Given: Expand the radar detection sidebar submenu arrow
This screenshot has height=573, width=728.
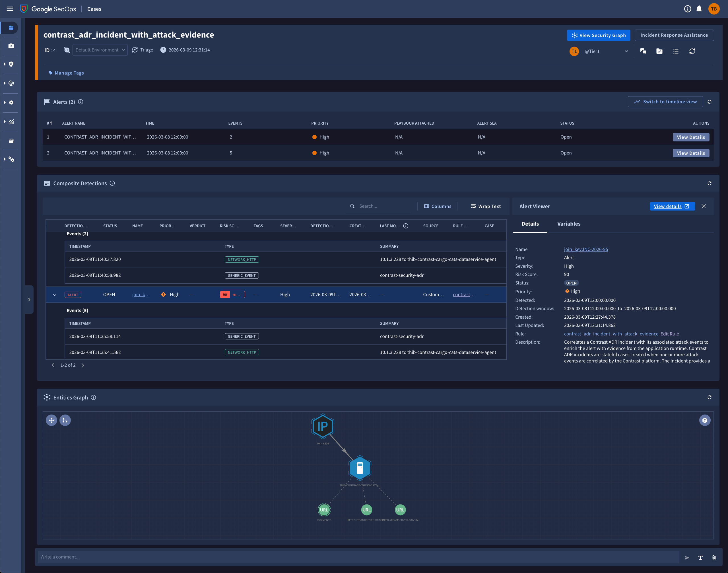Looking at the screenshot, I should click(x=5, y=83).
